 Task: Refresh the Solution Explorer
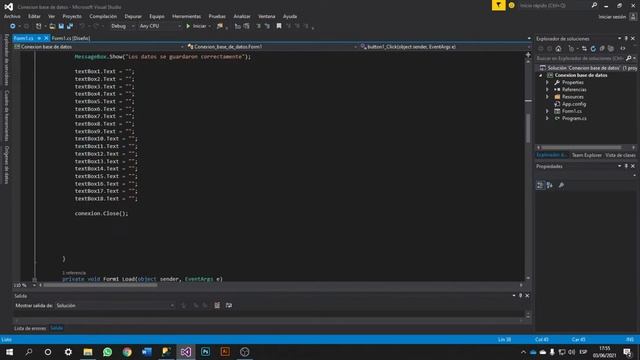[x=593, y=49]
